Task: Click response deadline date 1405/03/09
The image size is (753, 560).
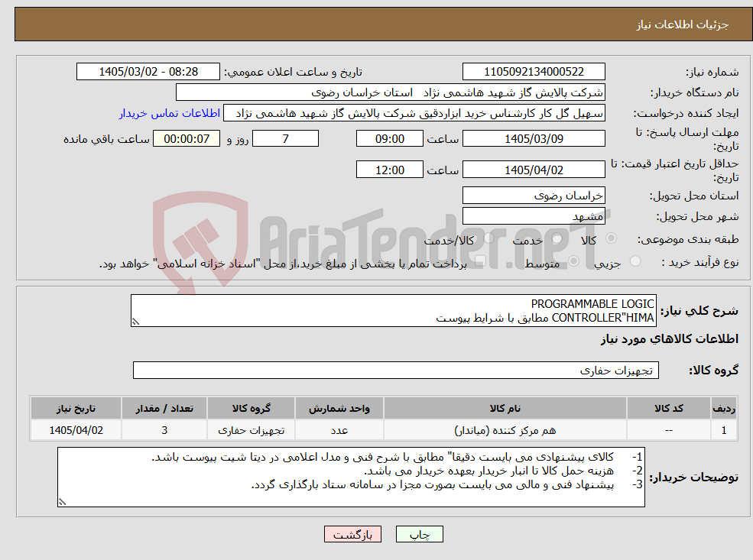Action: click(x=534, y=139)
